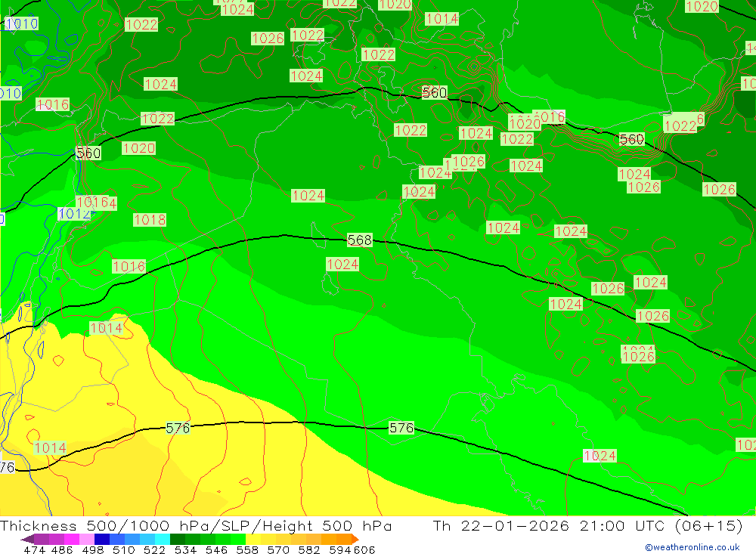Click the forecast date Th 22-01-2026 21:00 UTC

click(549, 525)
